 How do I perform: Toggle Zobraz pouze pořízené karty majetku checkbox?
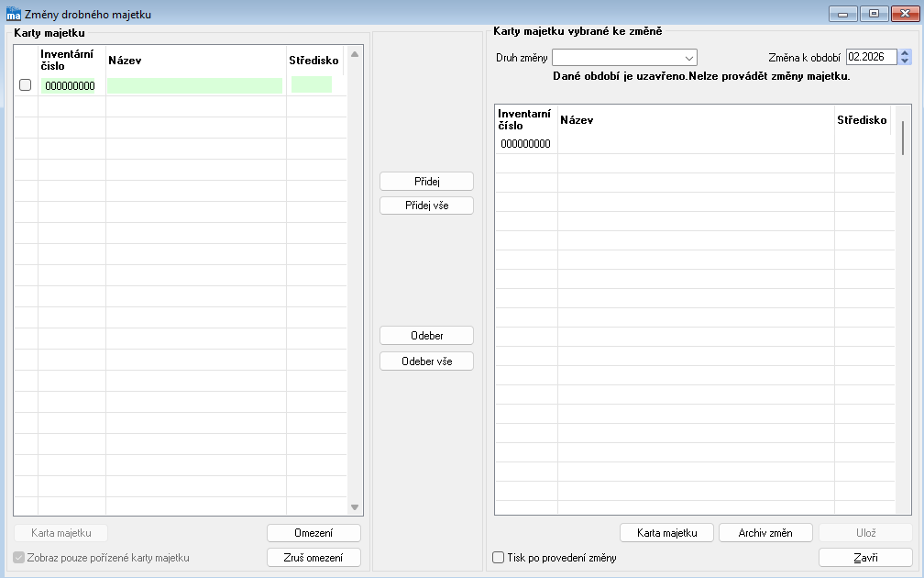point(19,558)
